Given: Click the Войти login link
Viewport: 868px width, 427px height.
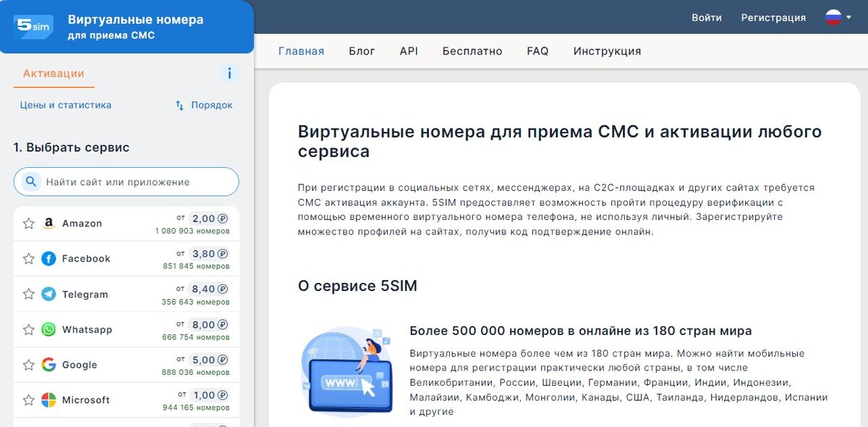Looking at the screenshot, I should pos(707,17).
